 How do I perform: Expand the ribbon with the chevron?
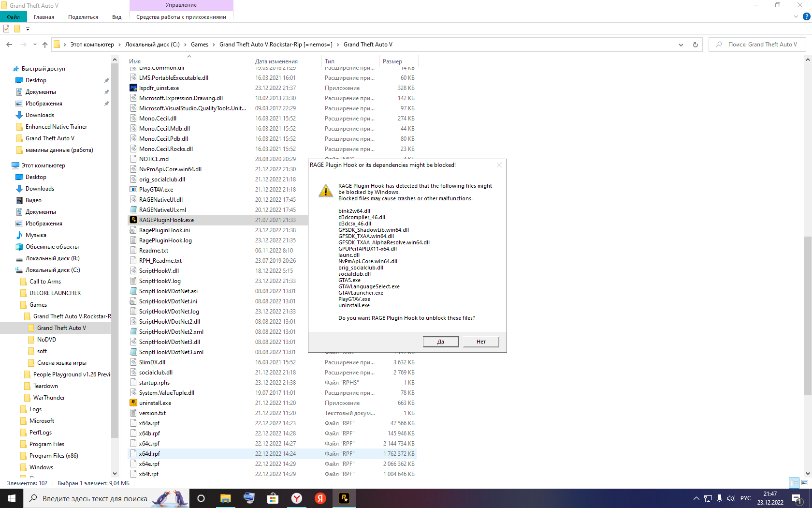click(796, 17)
